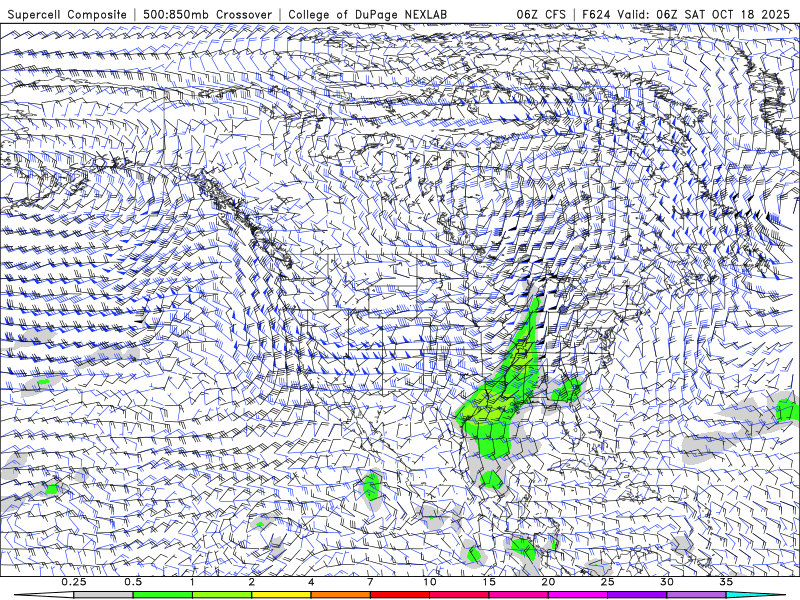
Task: Click the "06Z CFS" model run label
Action: [x=541, y=14]
